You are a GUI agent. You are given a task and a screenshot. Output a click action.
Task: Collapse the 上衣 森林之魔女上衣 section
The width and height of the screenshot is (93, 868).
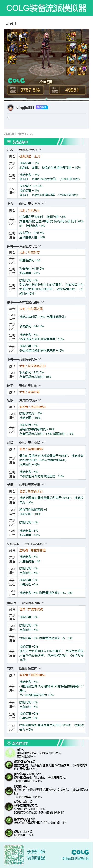tap(43, 204)
